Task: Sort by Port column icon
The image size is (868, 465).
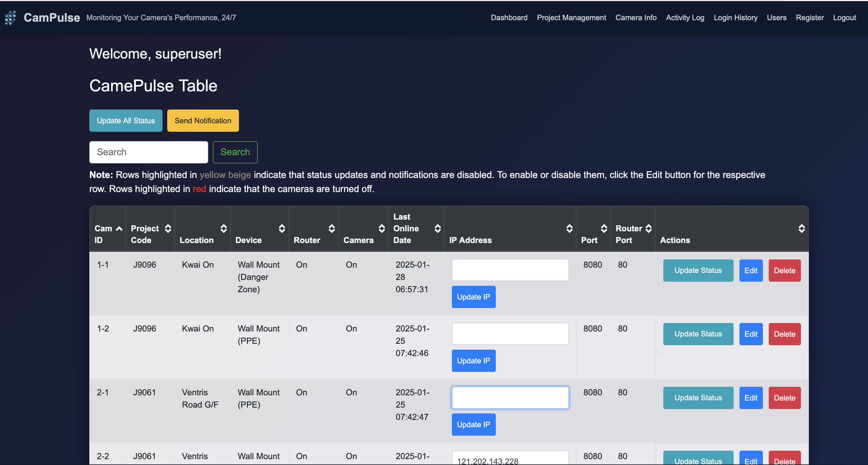Action: click(x=604, y=229)
